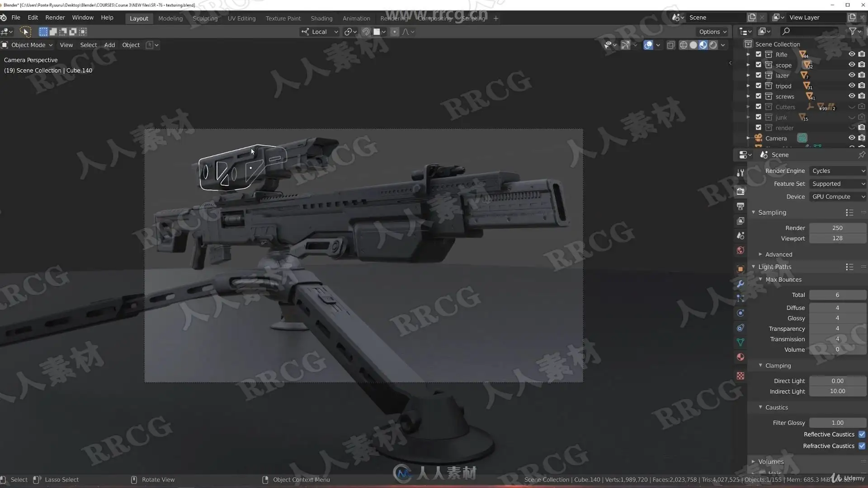Screen dimensions: 868x488
Task: Open the Material properties sphere icon
Action: (740, 357)
